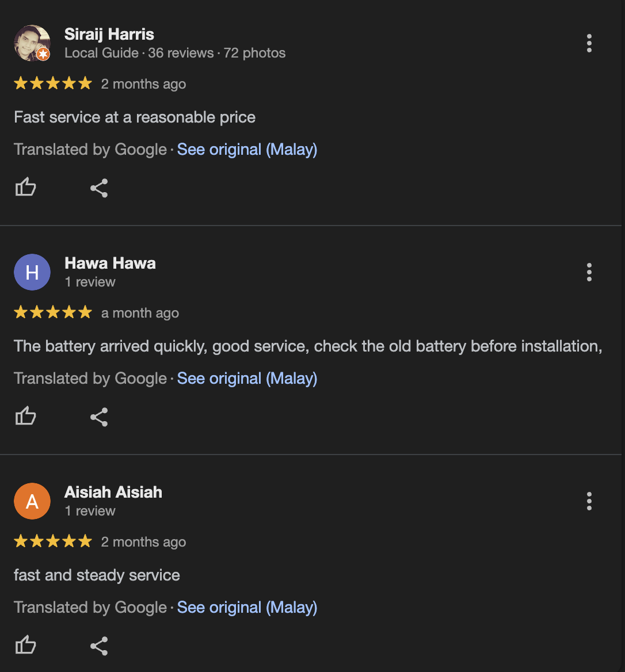See original Malay text of Aisiah Aisiah's review

(x=247, y=608)
